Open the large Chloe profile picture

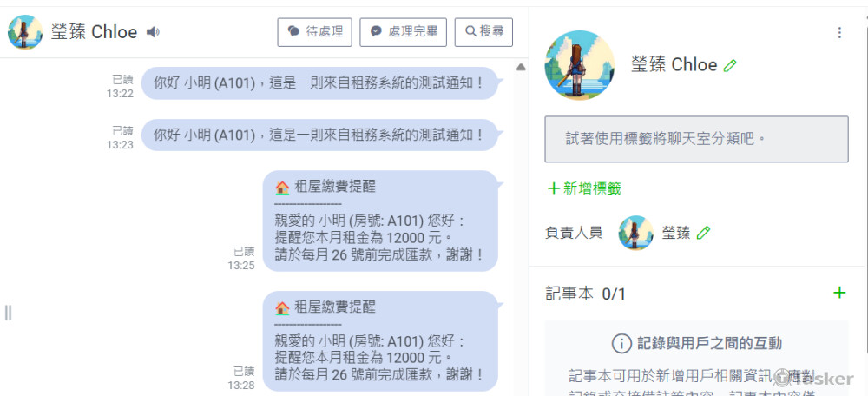pos(580,65)
